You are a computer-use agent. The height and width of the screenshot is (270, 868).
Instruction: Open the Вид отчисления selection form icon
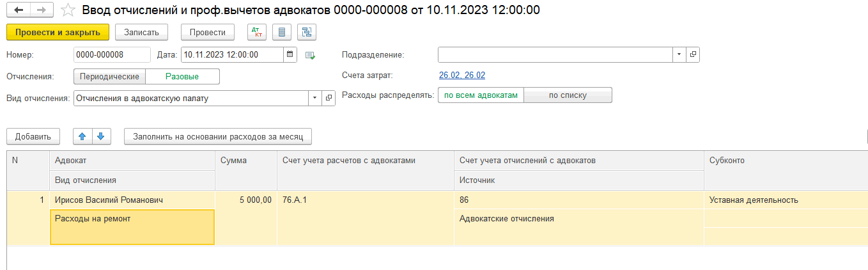329,98
